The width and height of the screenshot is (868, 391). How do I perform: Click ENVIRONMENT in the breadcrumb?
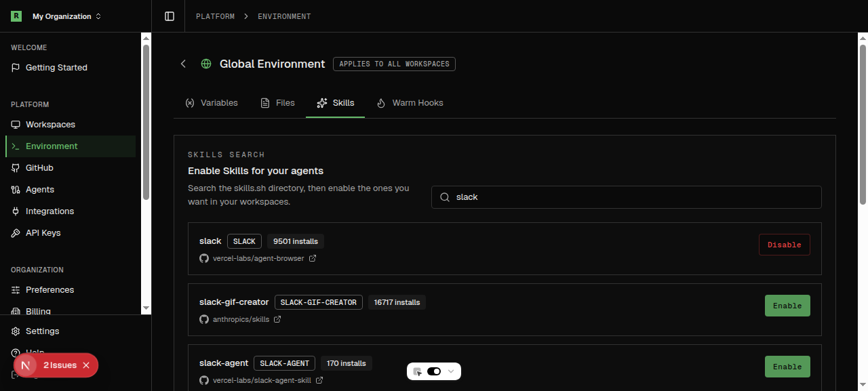click(284, 16)
